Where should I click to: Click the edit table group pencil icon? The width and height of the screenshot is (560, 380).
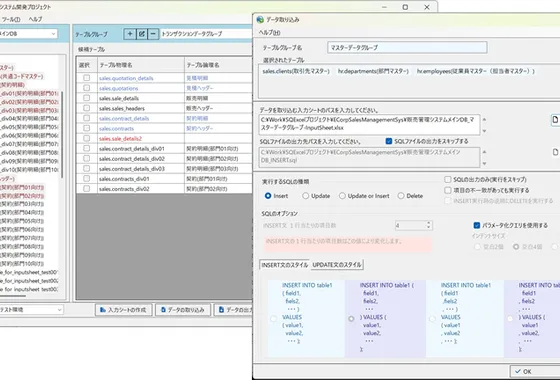pos(141,34)
